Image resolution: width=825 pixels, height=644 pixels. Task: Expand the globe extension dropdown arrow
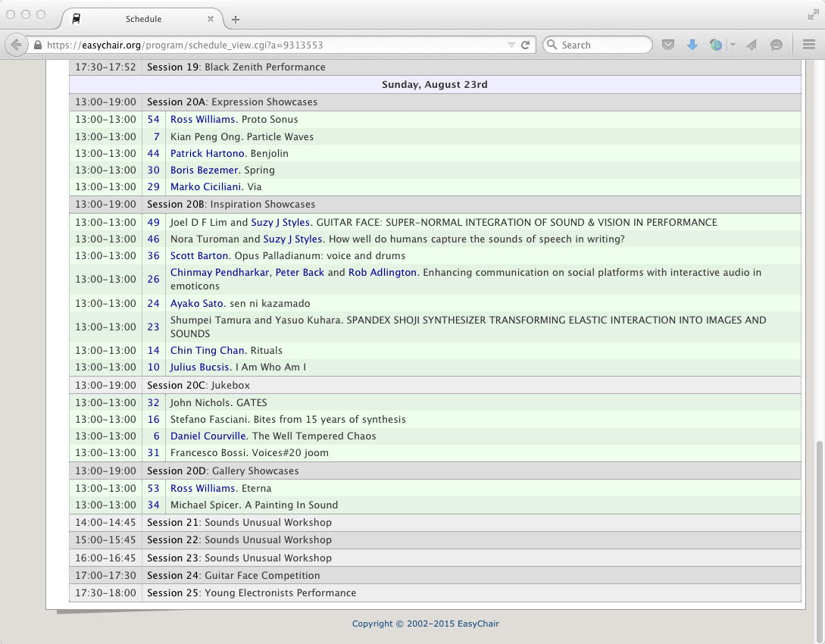click(x=732, y=45)
